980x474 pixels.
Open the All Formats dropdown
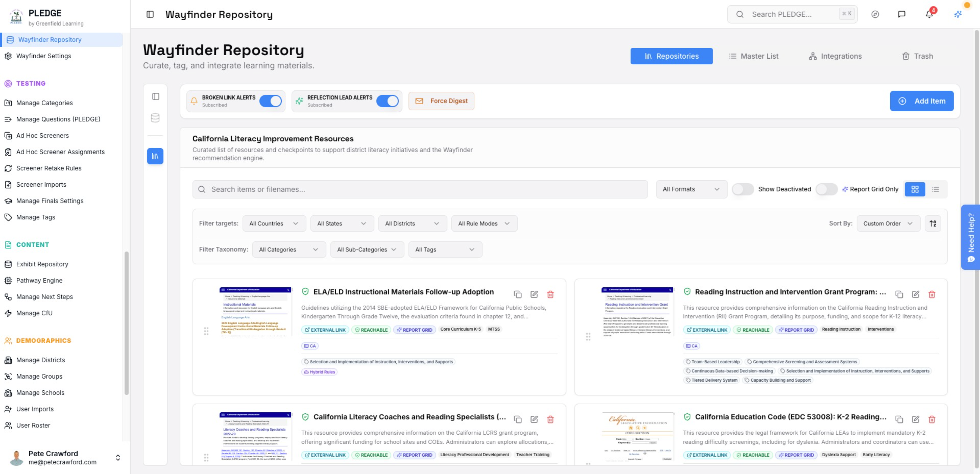(x=691, y=189)
